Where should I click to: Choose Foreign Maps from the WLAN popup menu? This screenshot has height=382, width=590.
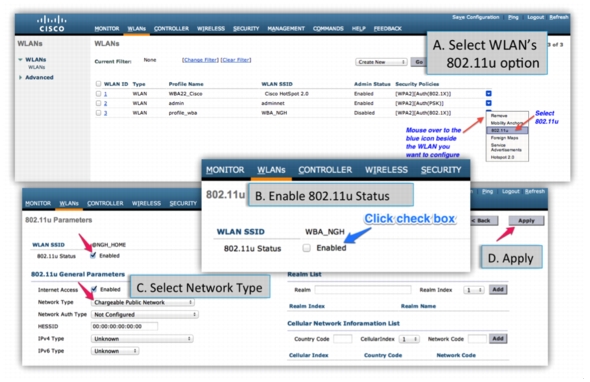pyautogui.click(x=504, y=138)
